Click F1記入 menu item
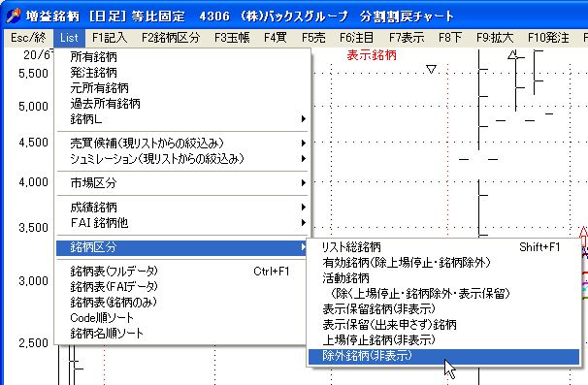 click(110, 38)
